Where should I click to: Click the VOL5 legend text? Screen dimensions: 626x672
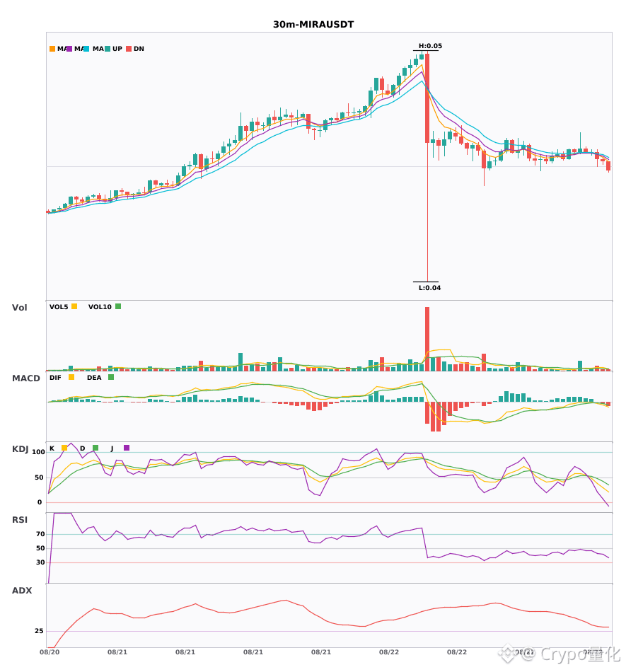[x=59, y=307]
